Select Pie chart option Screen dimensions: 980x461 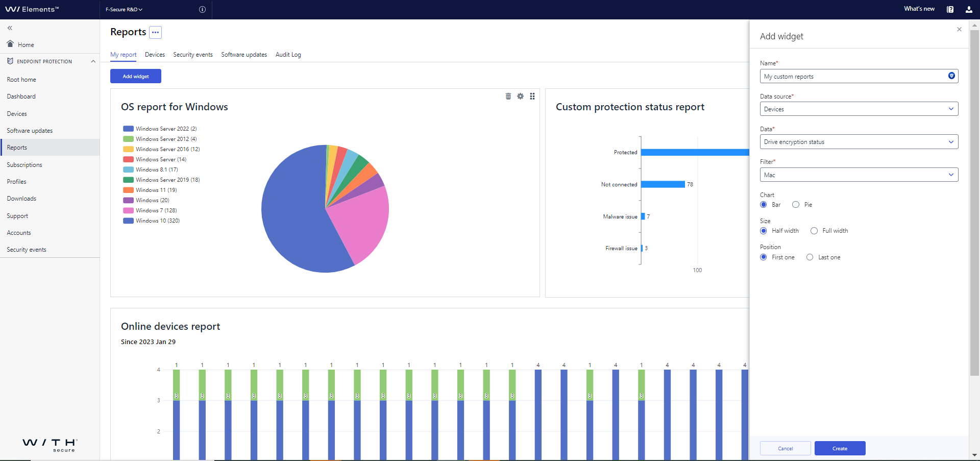[796, 205]
